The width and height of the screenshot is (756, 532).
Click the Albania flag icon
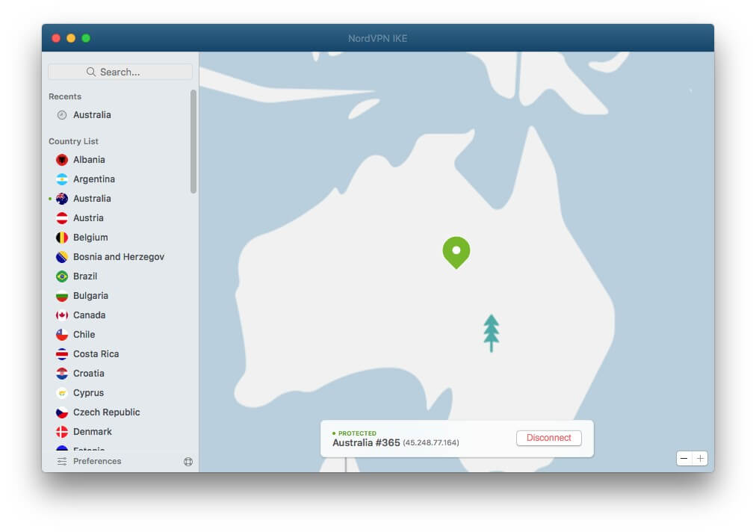point(62,160)
